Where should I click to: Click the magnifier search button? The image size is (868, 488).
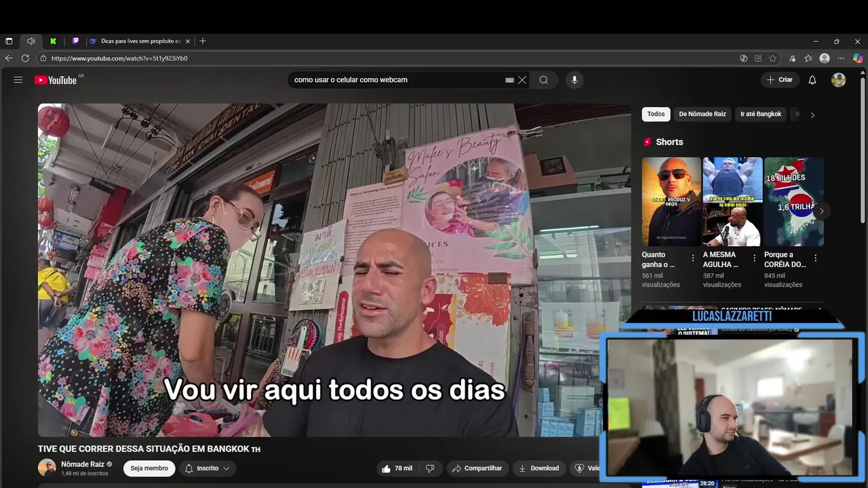pyautogui.click(x=544, y=80)
